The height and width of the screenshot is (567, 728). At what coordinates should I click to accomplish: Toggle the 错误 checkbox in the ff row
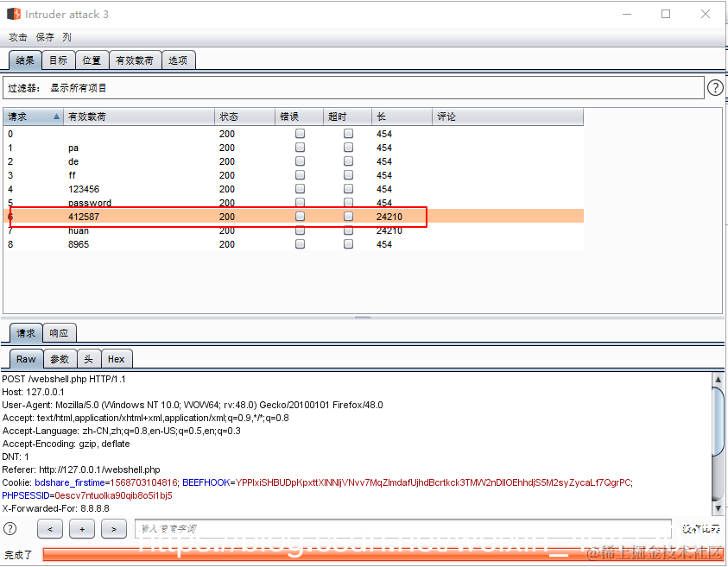[x=300, y=175]
